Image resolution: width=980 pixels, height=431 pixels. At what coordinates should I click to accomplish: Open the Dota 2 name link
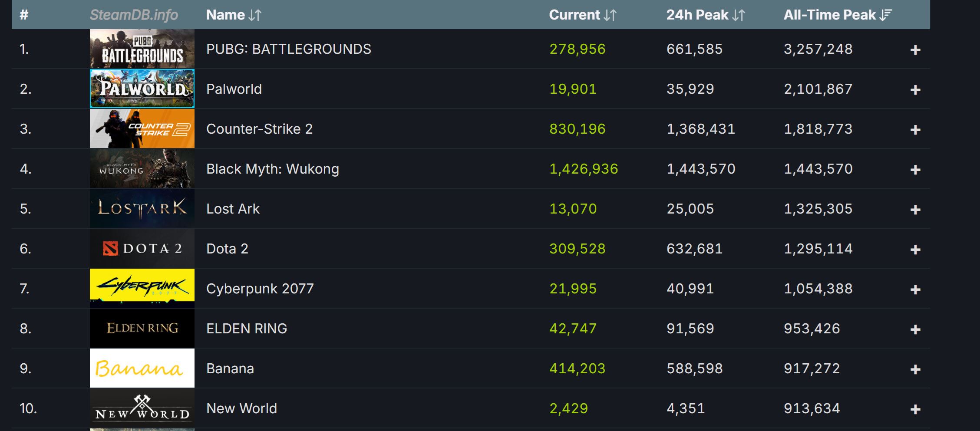coord(227,249)
